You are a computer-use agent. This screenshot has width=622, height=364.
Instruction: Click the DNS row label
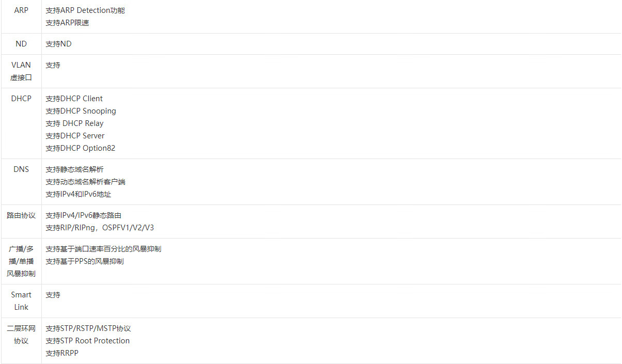(x=21, y=169)
